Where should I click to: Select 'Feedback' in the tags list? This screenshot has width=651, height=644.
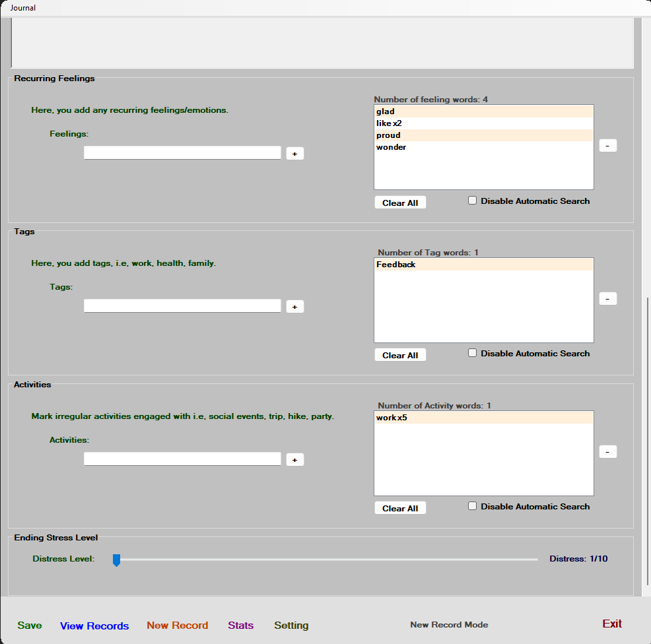[484, 265]
